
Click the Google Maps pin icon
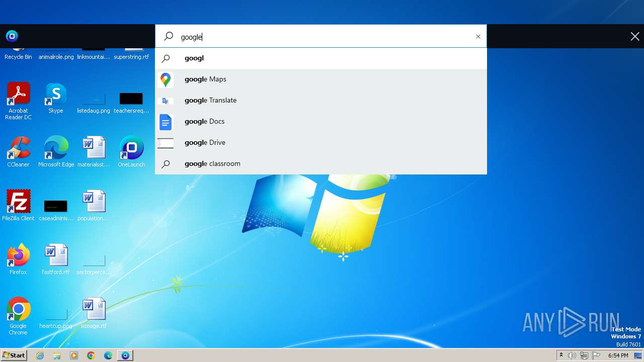coord(166,79)
